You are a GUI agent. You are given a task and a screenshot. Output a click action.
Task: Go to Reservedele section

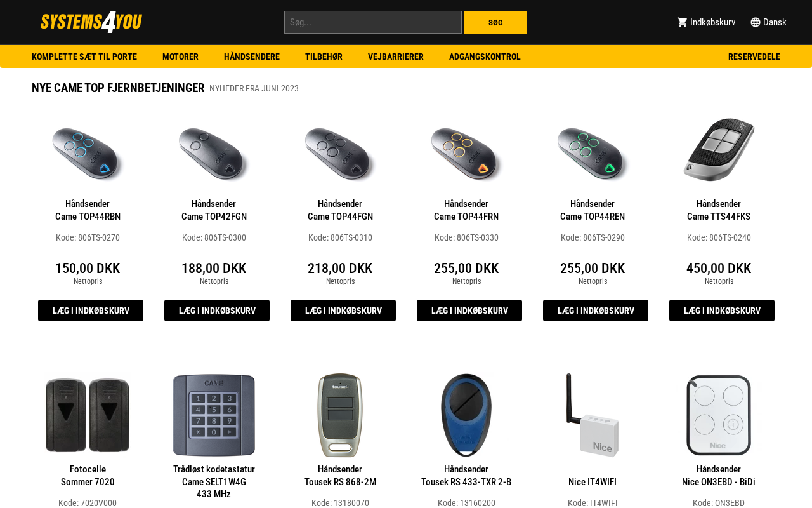point(754,57)
